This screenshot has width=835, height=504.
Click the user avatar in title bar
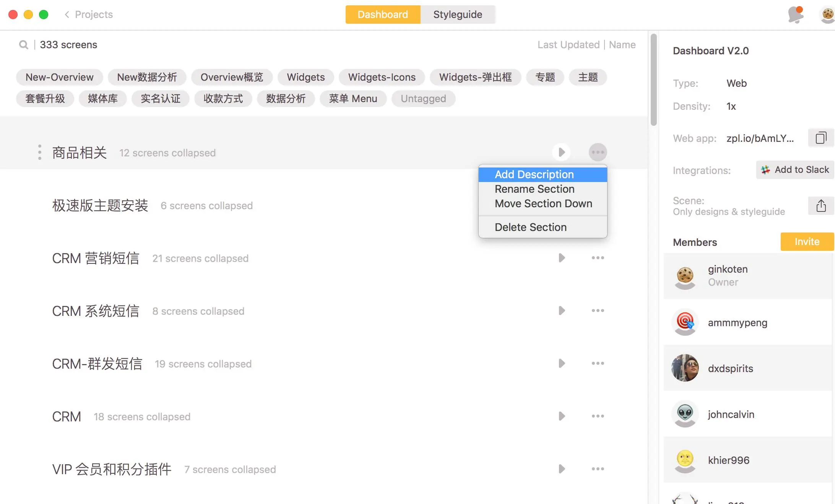(x=827, y=15)
